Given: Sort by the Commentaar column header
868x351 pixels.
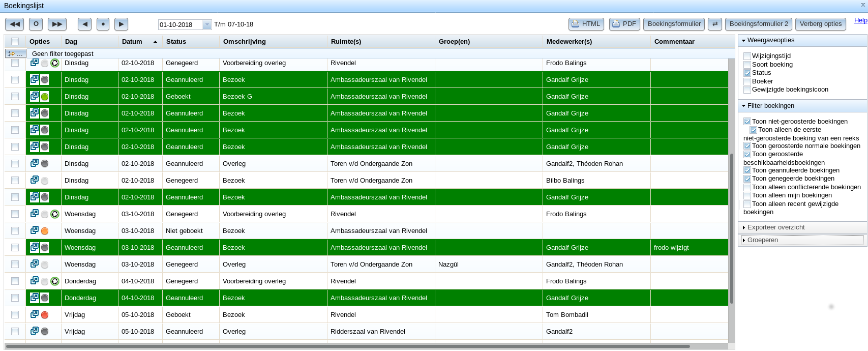Looking at the screenshot, I should click(690, 42).
